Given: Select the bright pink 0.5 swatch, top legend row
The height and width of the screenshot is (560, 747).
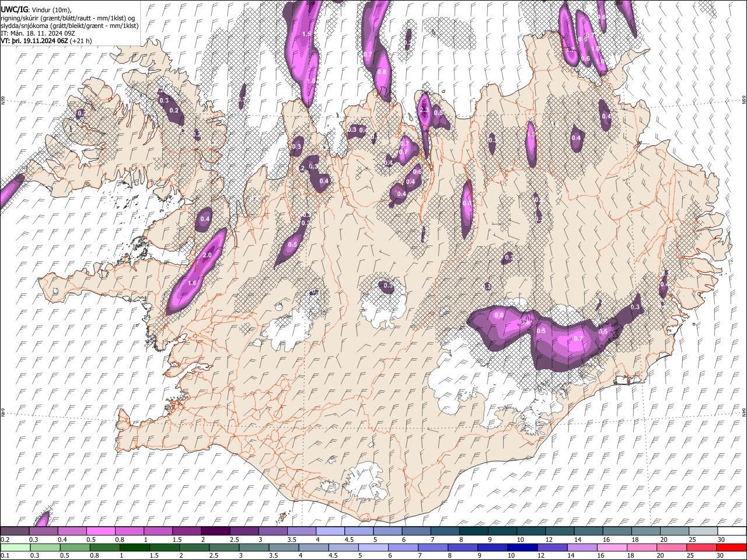Looking at the screenshot, I should pos(102,531).
